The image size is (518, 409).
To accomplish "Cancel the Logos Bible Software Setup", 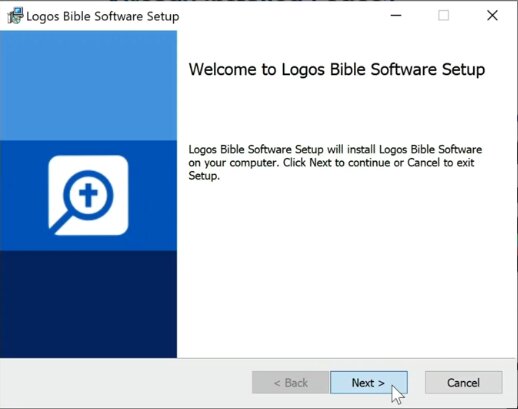I will pyautogui.click(x=463, y=383).
